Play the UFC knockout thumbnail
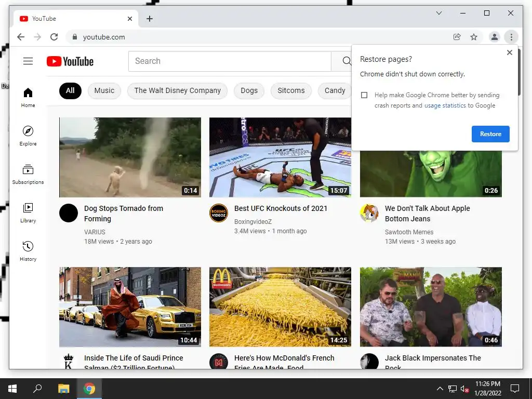This screenshot has height=399, width=532. coord(280,157)
